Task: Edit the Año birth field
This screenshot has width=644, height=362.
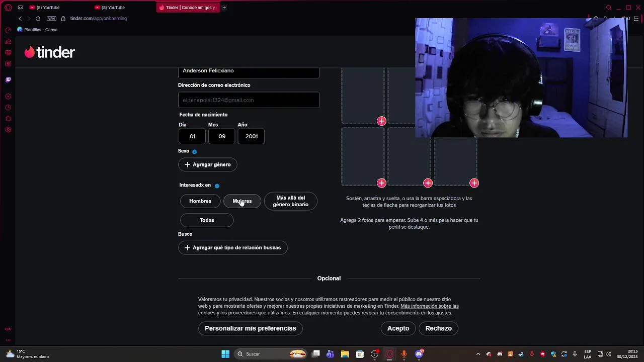Action: (x=251, y=136)
